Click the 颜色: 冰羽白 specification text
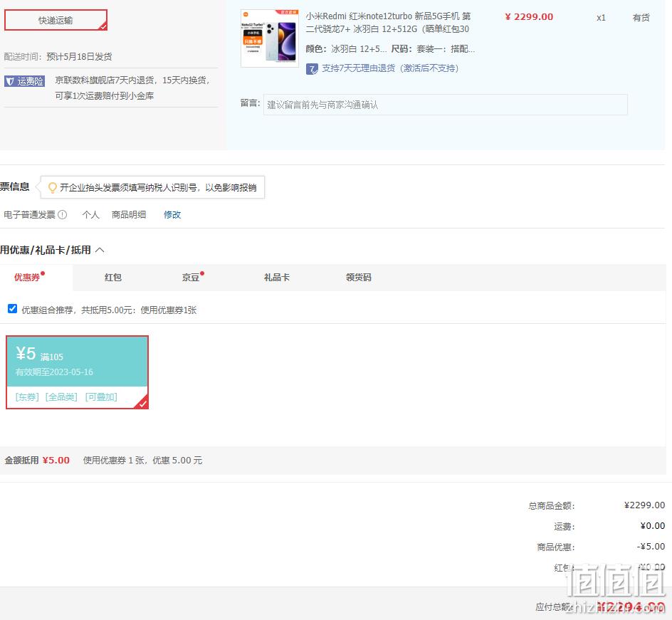The image size is (672, 620). pyautogui.click(x=346, y=49)
